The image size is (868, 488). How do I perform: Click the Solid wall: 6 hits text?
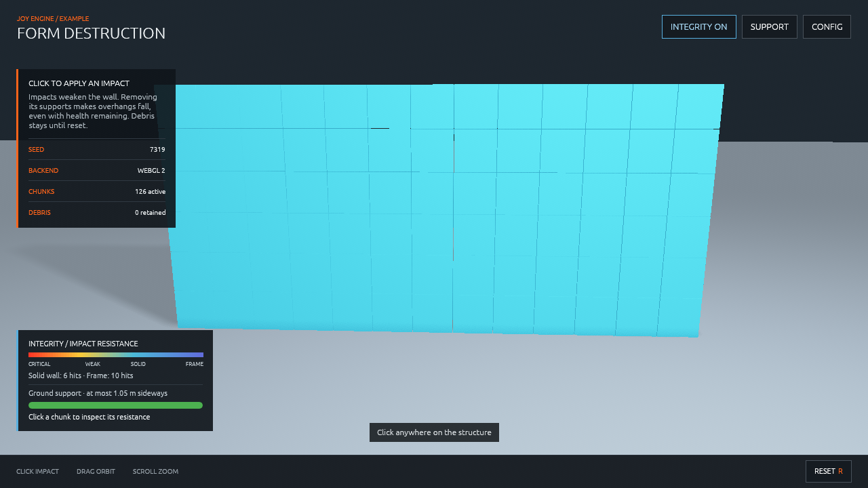point(55,375)
